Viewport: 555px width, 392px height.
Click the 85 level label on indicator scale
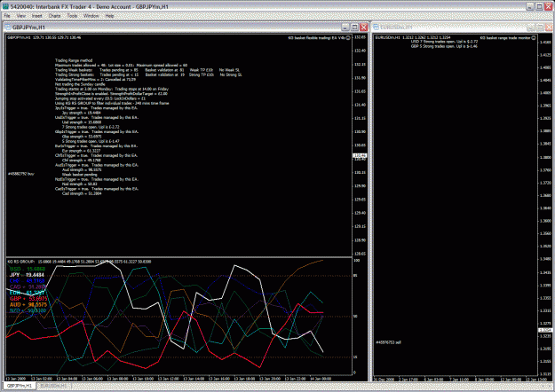[x=356, y=276]
